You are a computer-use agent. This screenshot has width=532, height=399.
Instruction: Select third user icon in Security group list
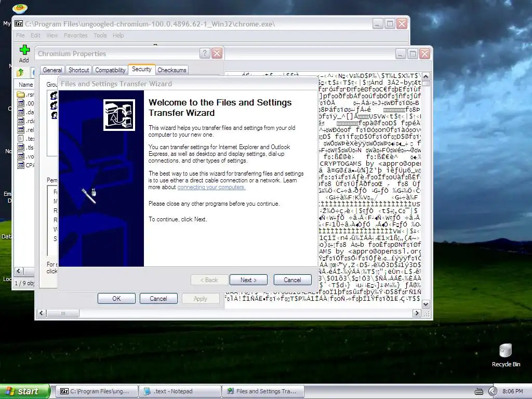click(54, 115)
